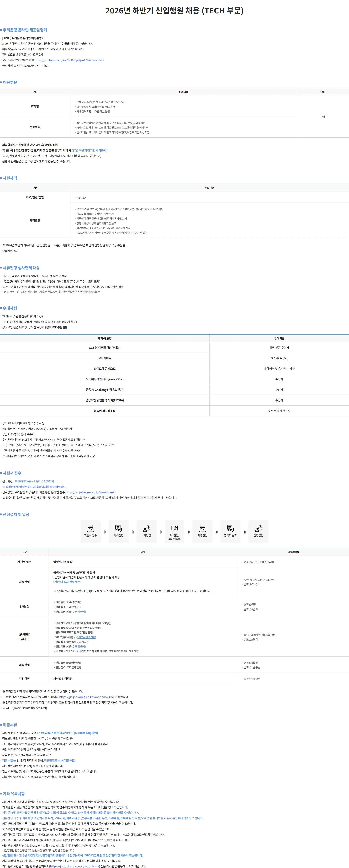Screen dimensions: 349x868
Task: Open the jobkorea link in 기타 문의사항 line
Action: coord(75,866)
